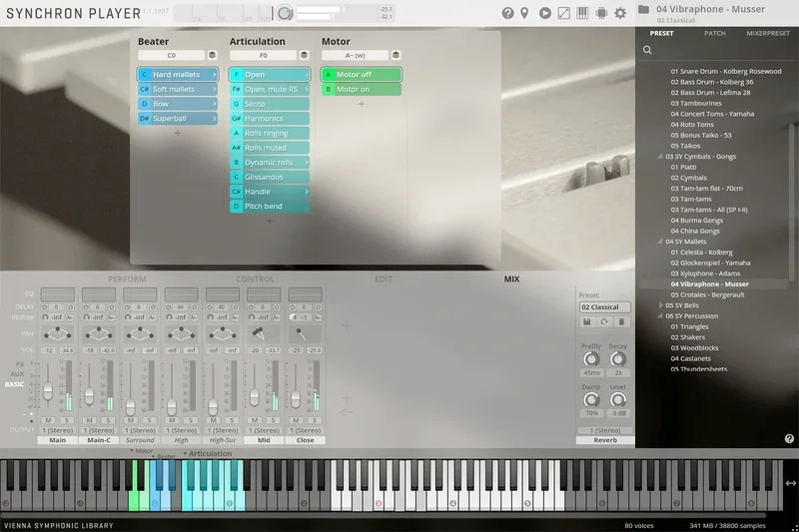799x532 pixels.
Task: Click the stack icon next to the Articulation F0 field
Action: pyautogui.click(x=304, y=55)
